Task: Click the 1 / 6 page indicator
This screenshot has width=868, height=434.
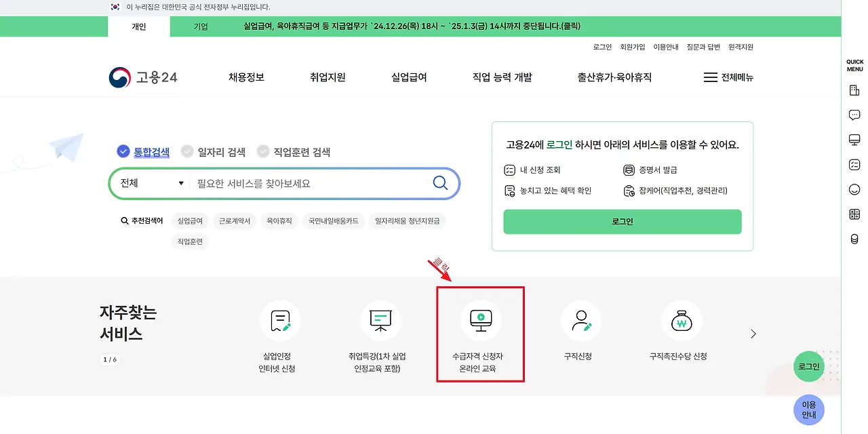Action: (110, 359)
